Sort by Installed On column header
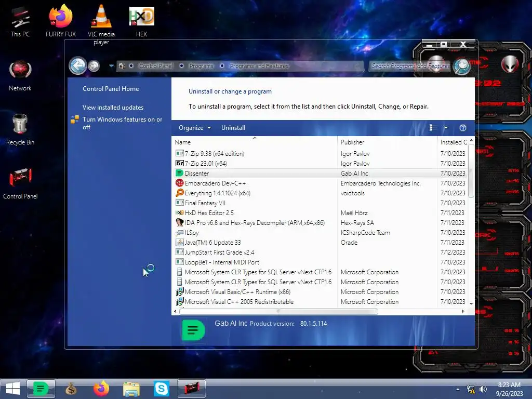Viewport: 532px width, 399px height. (453, 142)
